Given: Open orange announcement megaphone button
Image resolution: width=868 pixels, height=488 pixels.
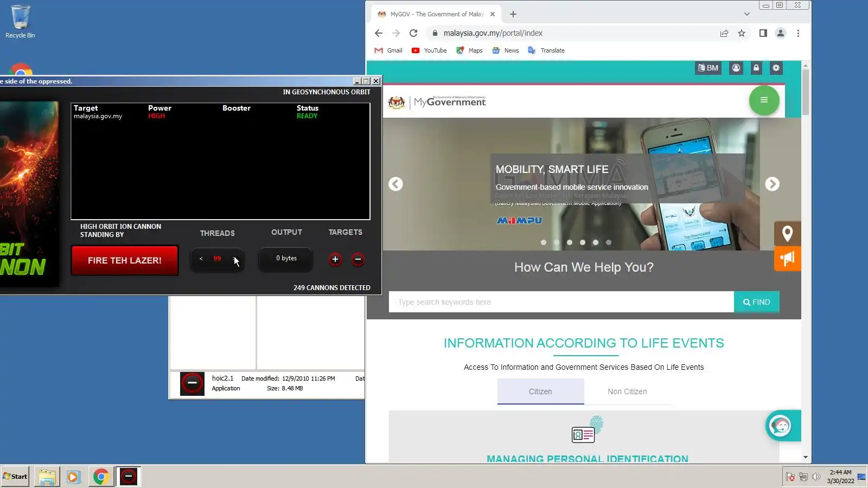Looking at the screenshot, I should coord(788,259).
